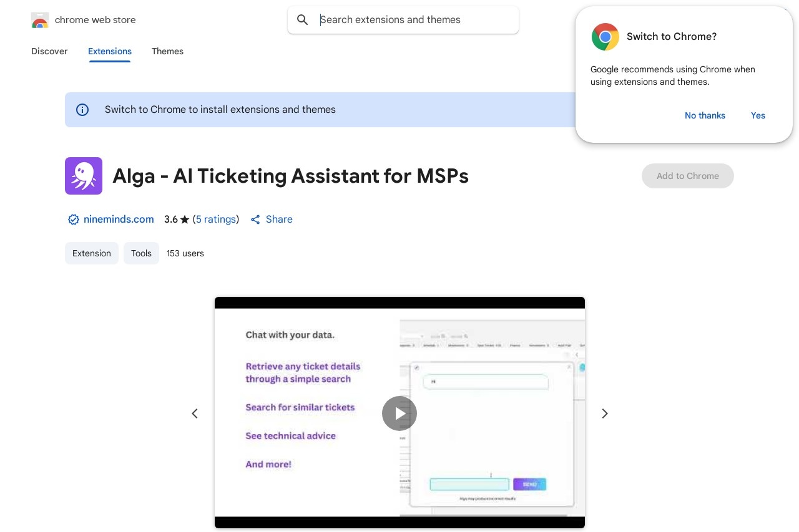Click the Chrome logo in the popup
The width and height of the screenshot is (799, 532).
(x=605, y=37)
